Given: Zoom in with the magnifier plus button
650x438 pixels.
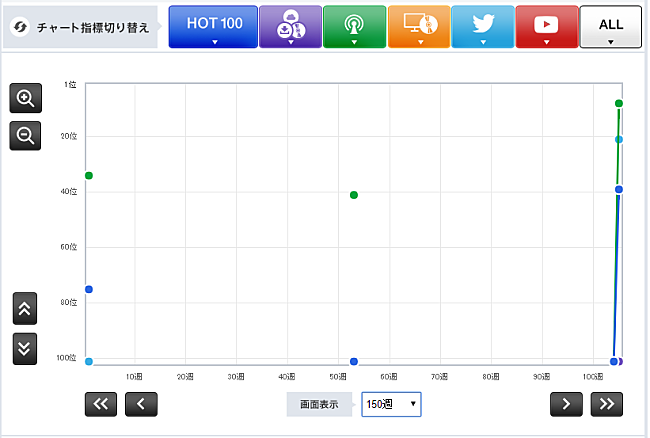Looking at the screenshot, I should click(25, 98).
